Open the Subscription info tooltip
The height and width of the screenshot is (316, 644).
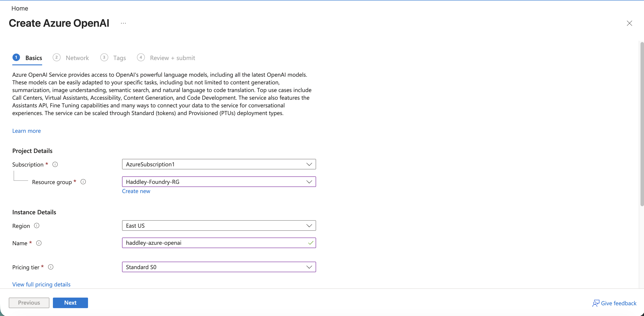point(55,164)
